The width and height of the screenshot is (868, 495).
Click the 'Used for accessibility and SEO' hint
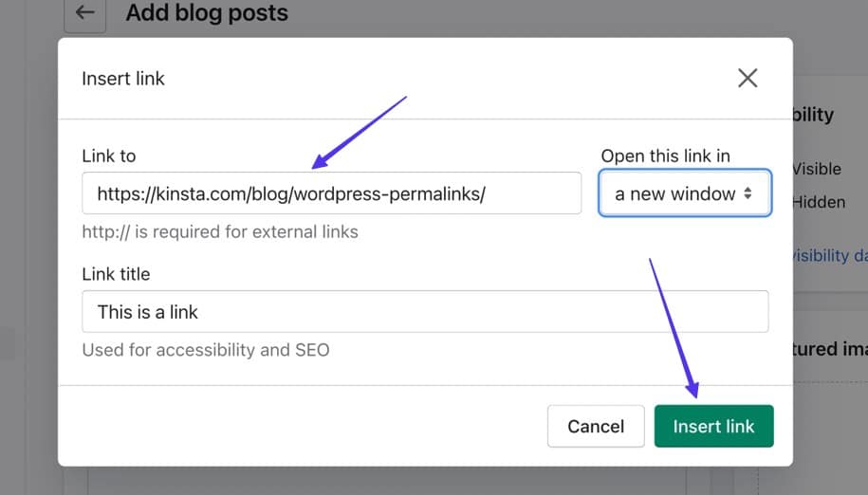click(206, 350)
